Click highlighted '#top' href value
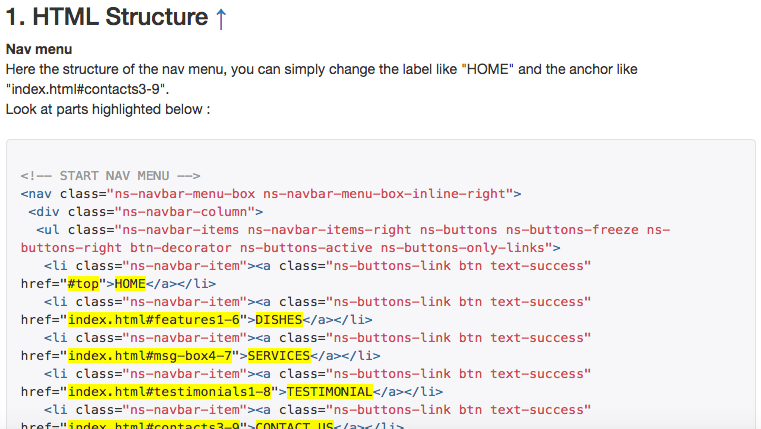The width and height of the screenshot is (761, 429). pos(83,283)
